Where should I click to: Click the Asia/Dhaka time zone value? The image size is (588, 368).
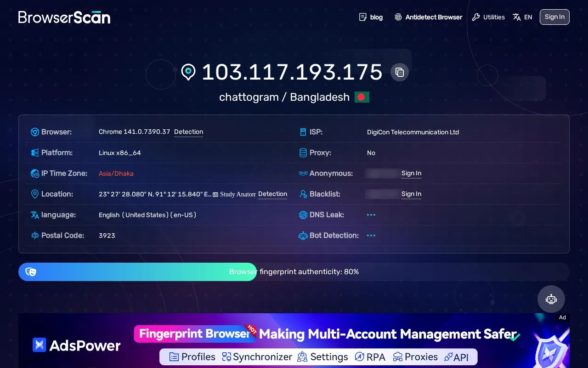point(116,173)
